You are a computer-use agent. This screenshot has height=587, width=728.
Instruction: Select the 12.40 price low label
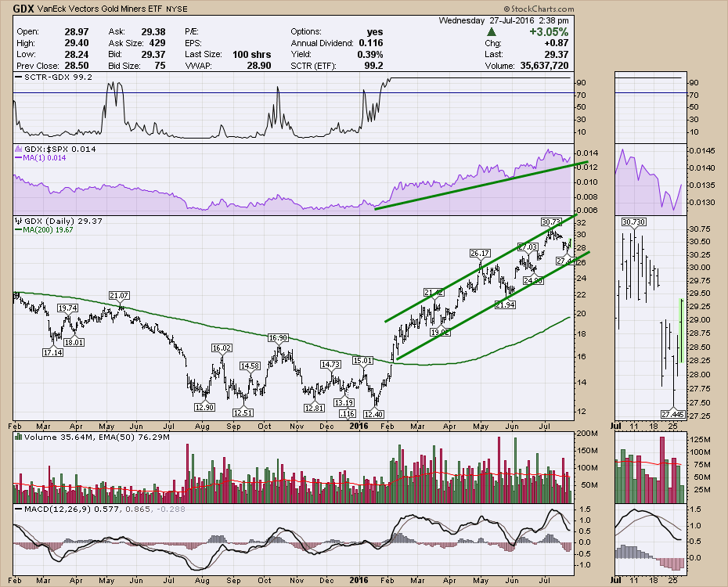374,413
